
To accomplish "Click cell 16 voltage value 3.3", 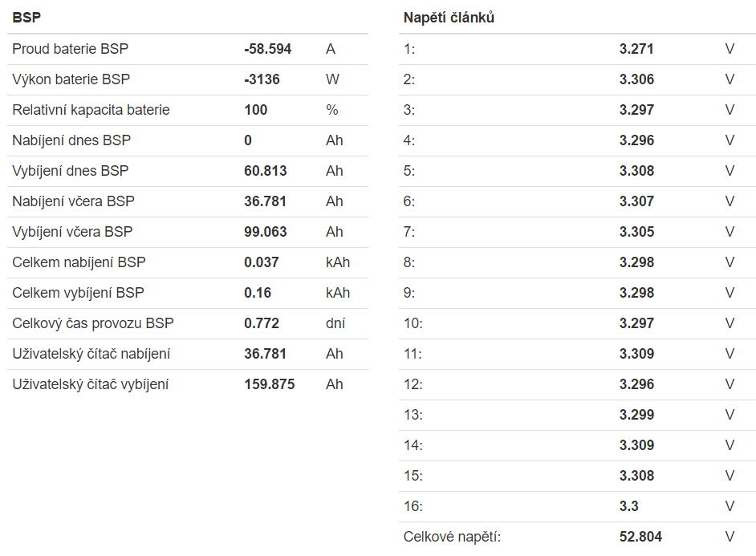I will 628,506.
